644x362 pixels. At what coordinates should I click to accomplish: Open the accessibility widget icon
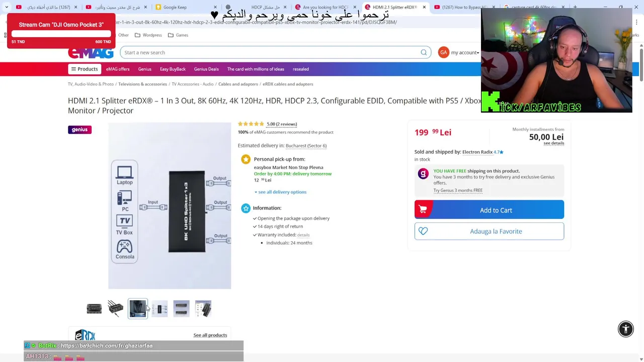pos(626,329)
